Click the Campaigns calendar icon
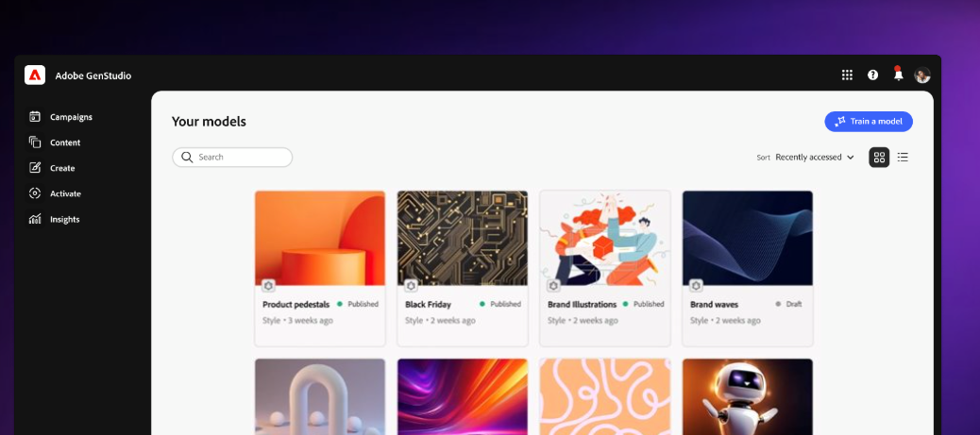 click(x=35, y=117)
